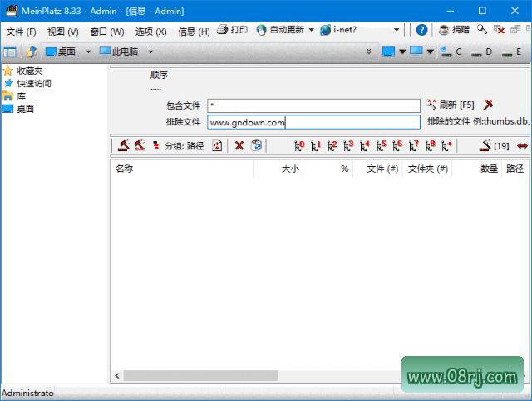Viewport: 532px width, 401px height.
Task: Click the cascade windows icon in menu bar
Action: coord(515,30)
